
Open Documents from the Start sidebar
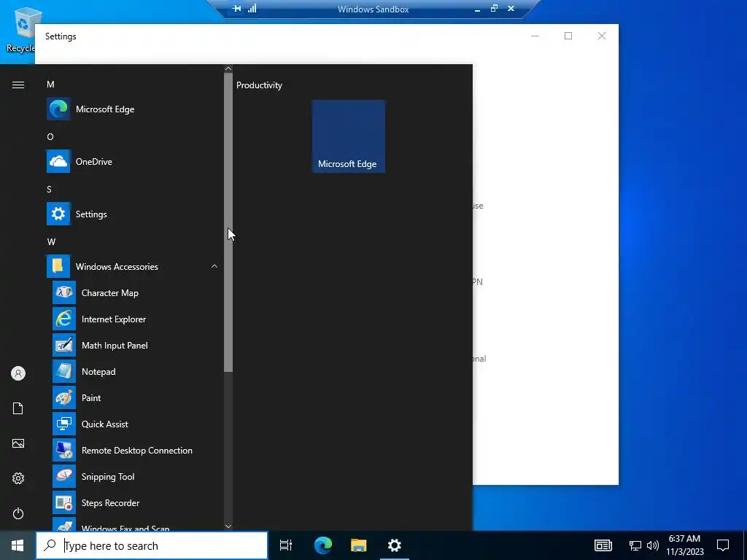tap(18, 408)
